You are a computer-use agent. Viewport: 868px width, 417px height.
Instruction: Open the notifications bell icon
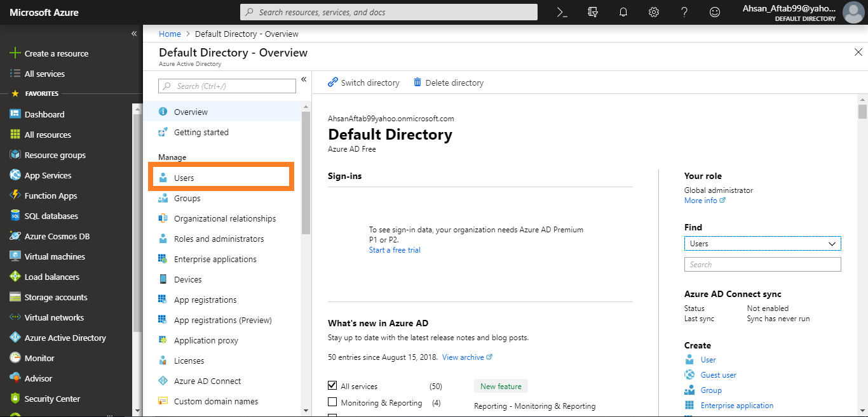point(623,12)
